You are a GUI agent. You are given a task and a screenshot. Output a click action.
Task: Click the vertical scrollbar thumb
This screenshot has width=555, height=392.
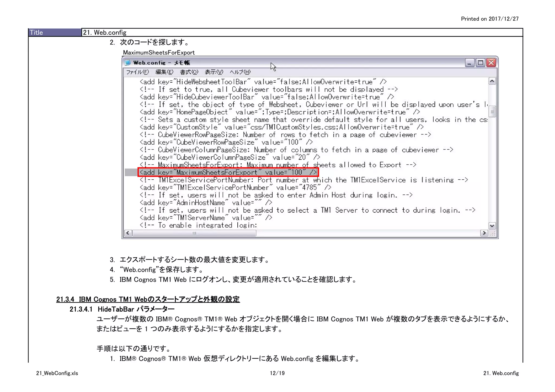click(492, 111)
